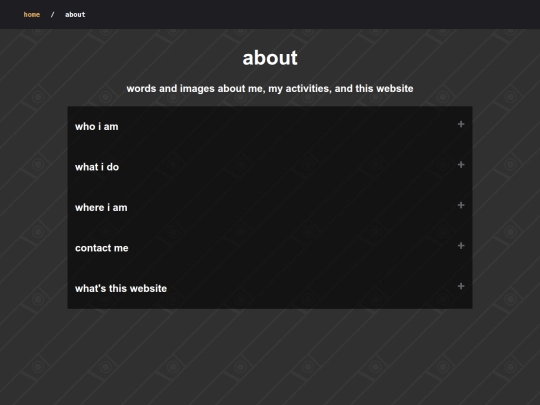
Task: Expand 'what's this website' plus icon
Action: tap(461, 286)
